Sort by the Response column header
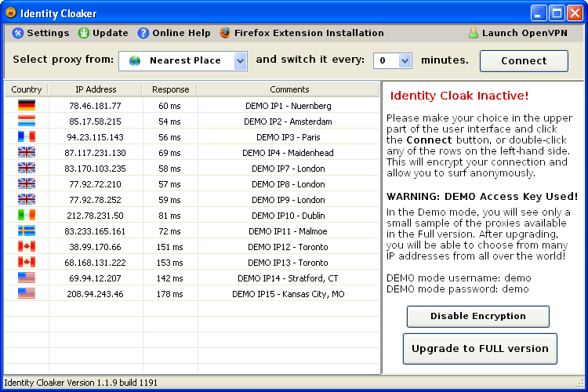The width and height of the screenshot is (588, 392). tap(170, 89)
